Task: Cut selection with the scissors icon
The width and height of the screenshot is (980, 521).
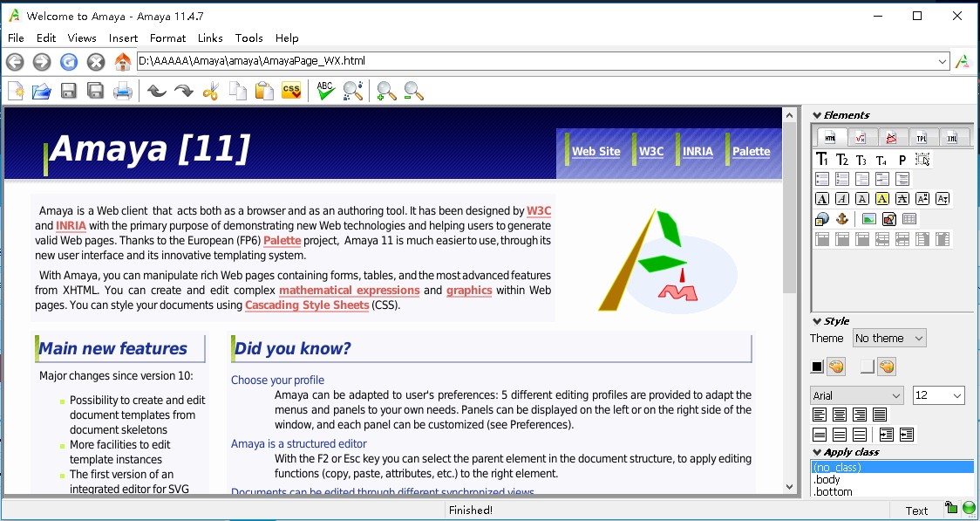Action: tap(211, 92)
